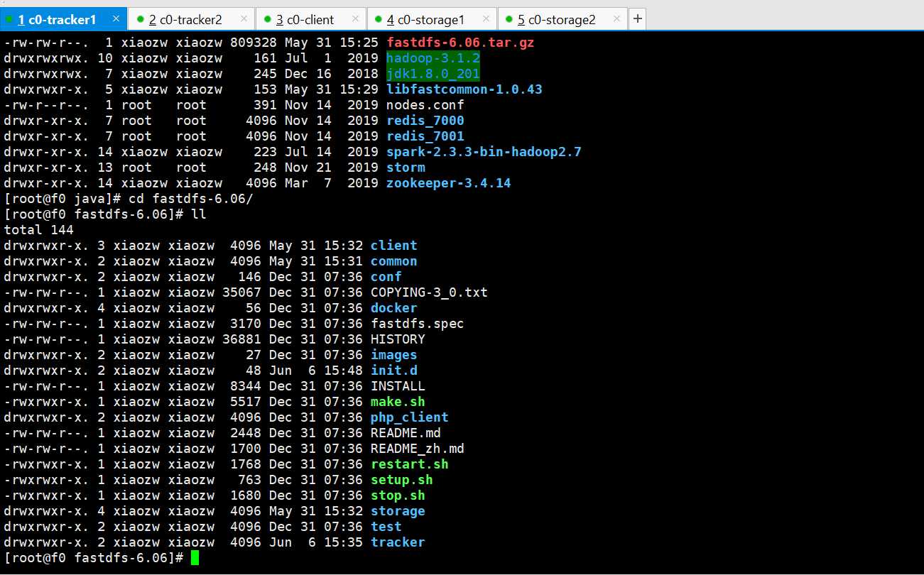Image resolution: width=924 pixels, height=575 pixels.
Task: Close the c0-client tab
Action: pos(355,19)
